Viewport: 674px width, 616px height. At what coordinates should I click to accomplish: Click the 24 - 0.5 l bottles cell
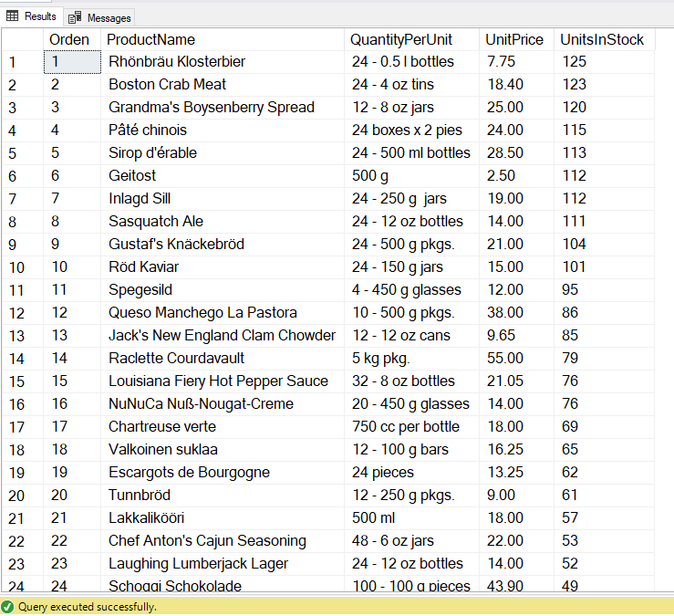point(411,62)
